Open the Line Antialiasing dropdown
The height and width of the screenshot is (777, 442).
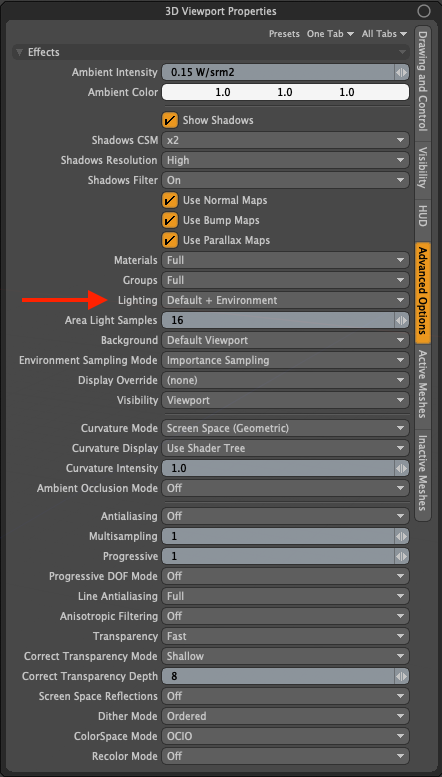click(285, 596)
